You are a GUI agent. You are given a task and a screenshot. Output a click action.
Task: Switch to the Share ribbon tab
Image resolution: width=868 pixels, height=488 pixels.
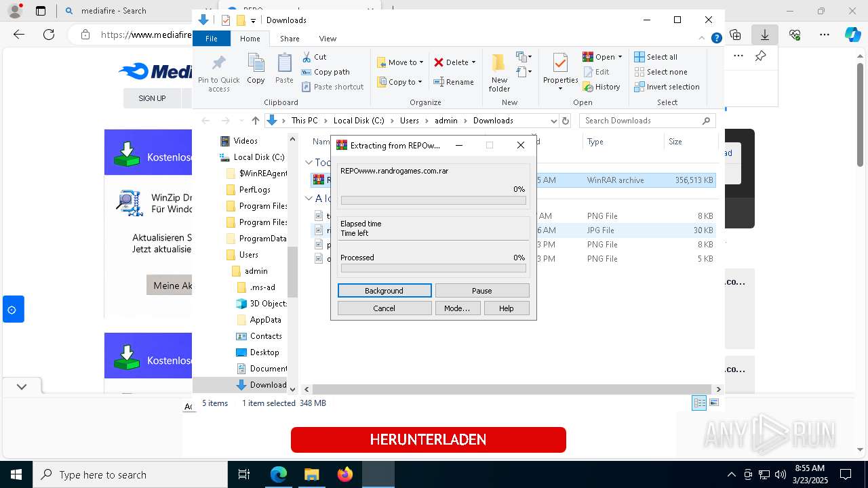pyautogui.click(x=290, y=39)
